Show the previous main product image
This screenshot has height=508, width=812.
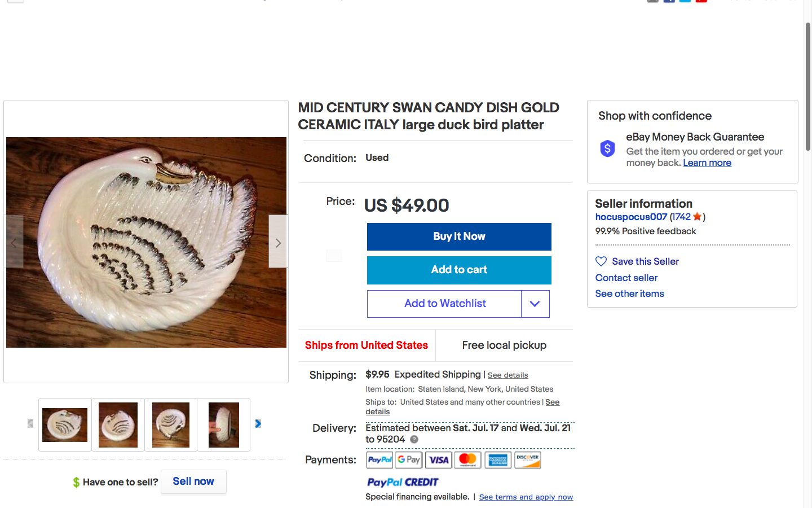click(x=14, y=242)
